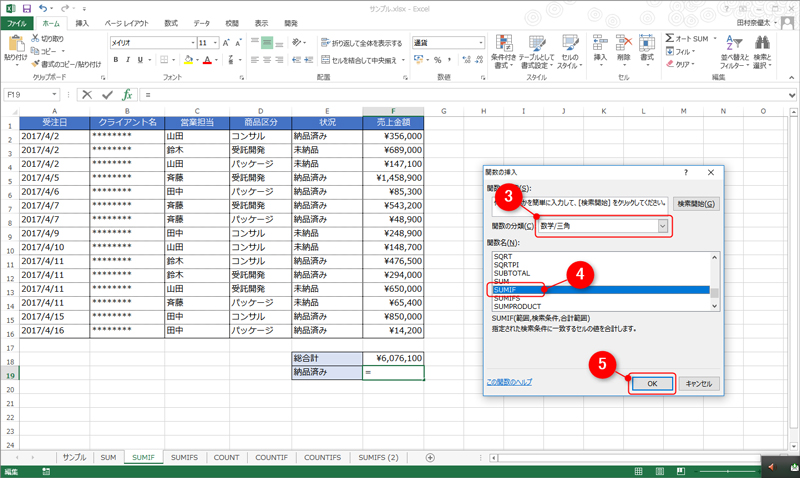Select SUMPRODUCT in function list
The height and width of the screenshot is (478, 800).
(x=517, y=307)
